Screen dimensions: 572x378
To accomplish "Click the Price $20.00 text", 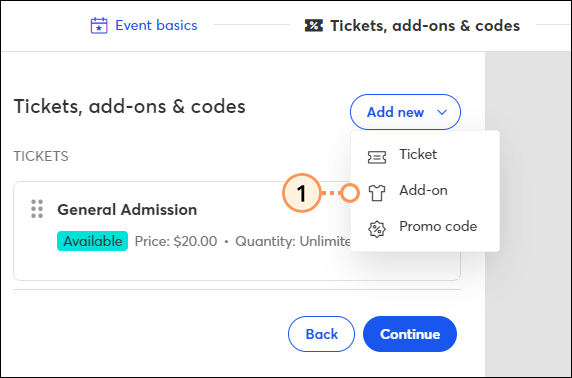I will click(176, 241).
